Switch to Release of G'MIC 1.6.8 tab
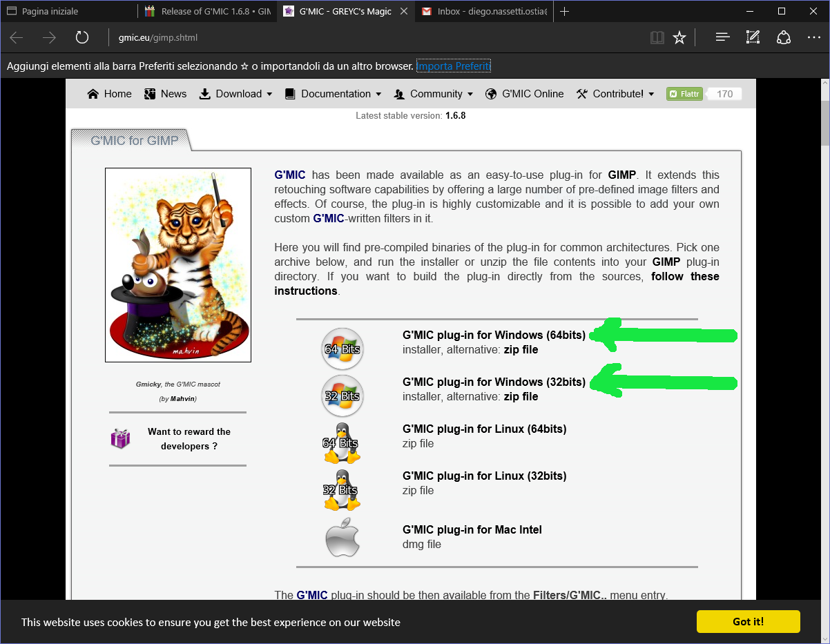Image resolution: width=830 pixels, height=644 pixels. (x=207, y=11)
